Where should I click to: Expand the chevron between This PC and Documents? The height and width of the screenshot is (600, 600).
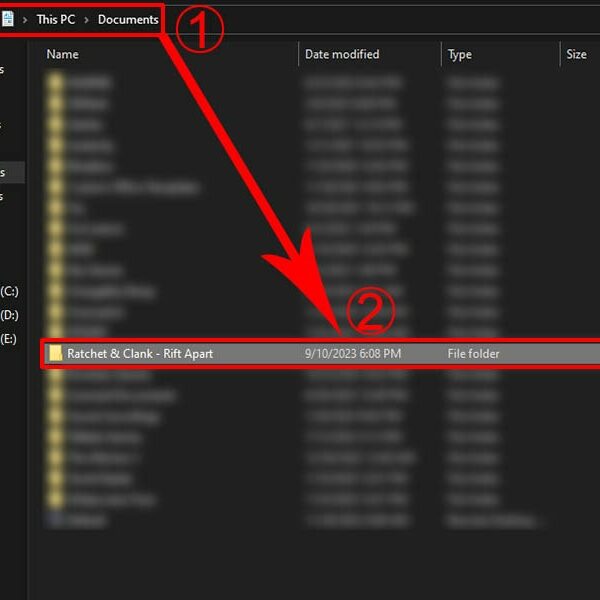coord(86,20)
